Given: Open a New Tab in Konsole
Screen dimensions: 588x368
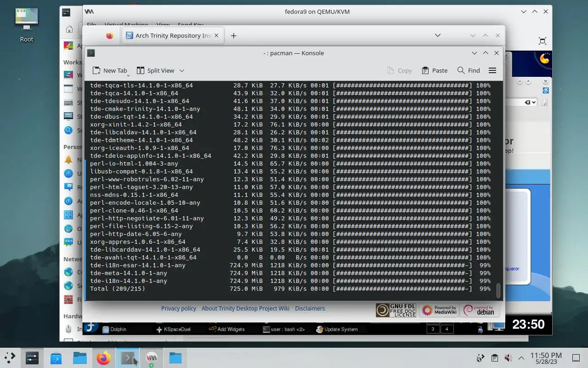Looking at the screenshot, I should click(109, 70).
